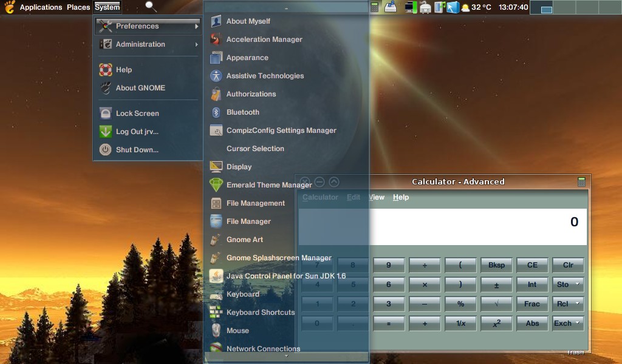Viewport: 622px width, 364px height.
Task: Click the menu's bottom scroll-down arrow
Action: coord(287,356)
